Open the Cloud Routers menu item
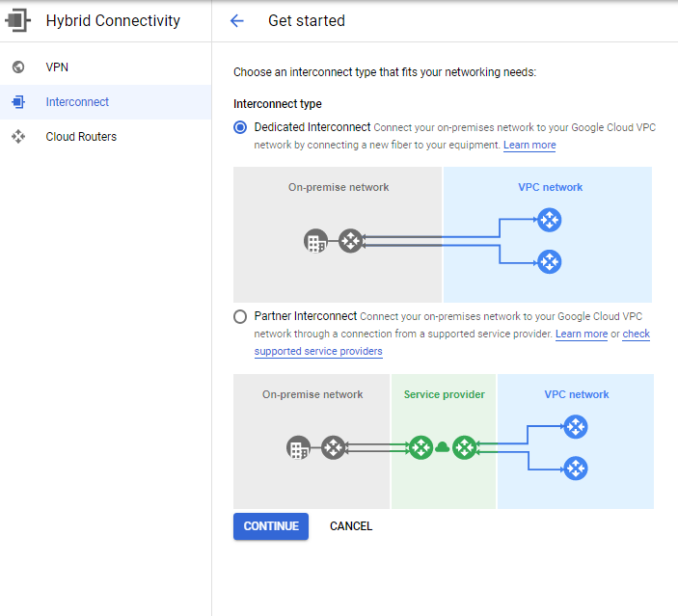The width and height of the screenshot is (678, 616). pos(81,137)
